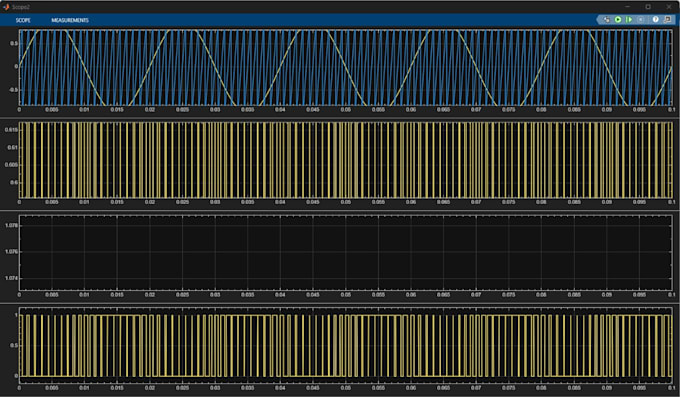Click the MATLAB logo in title bar

tap(6, 7)
